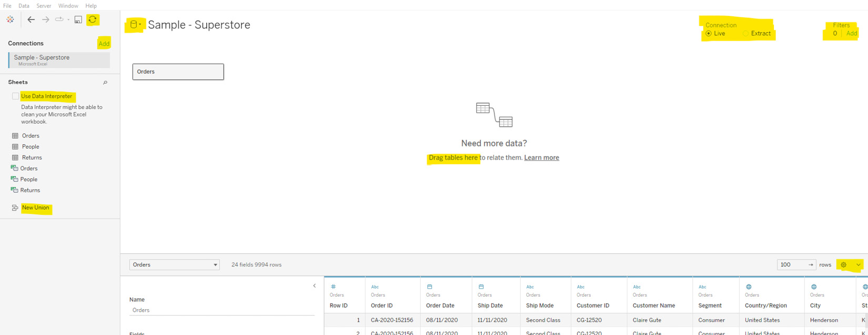Click the Filters count value 0
This screenshot has width=868, height=335.
tap(835, 33)
